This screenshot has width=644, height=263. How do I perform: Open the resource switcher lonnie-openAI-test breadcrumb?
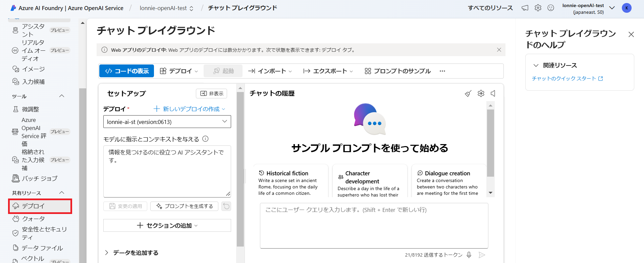[x=166, y=8]
